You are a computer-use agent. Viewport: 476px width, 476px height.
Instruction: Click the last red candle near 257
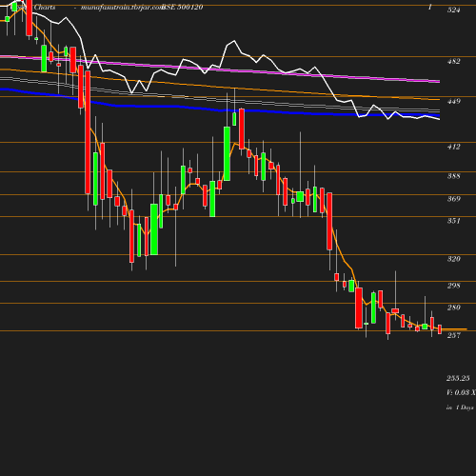[440, 329]
